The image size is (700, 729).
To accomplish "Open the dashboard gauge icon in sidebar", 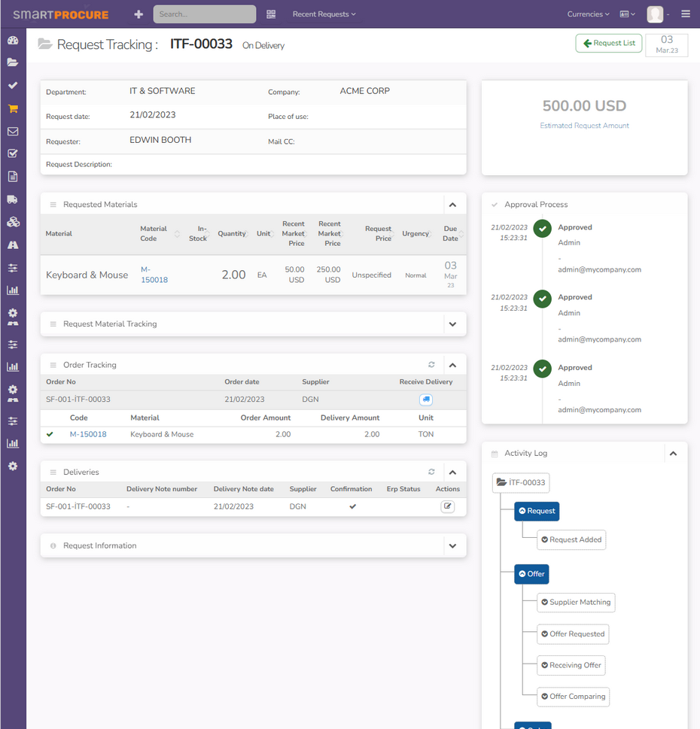I will [x=13, y=41].
